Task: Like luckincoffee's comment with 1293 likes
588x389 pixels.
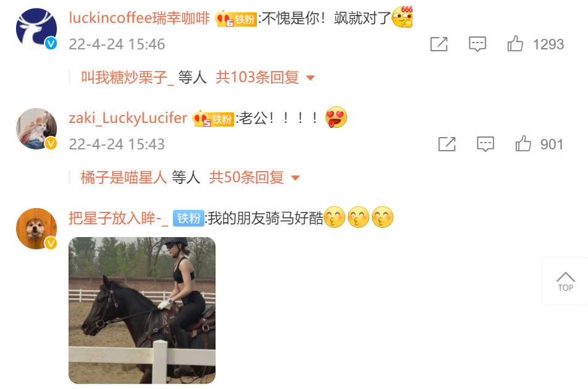Action: pos(515,44)
